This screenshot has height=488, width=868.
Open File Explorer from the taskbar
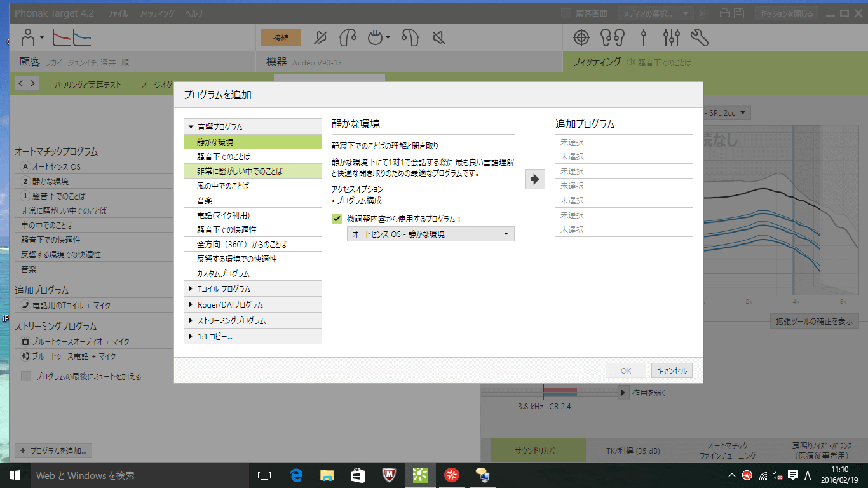(x=327, y=475)
